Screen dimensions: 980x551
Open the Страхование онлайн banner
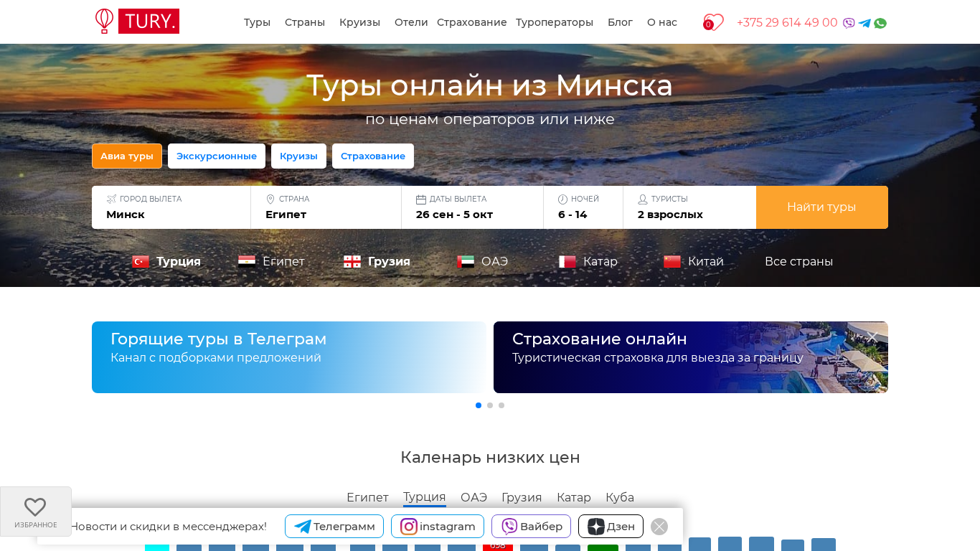tap(691, 357)
